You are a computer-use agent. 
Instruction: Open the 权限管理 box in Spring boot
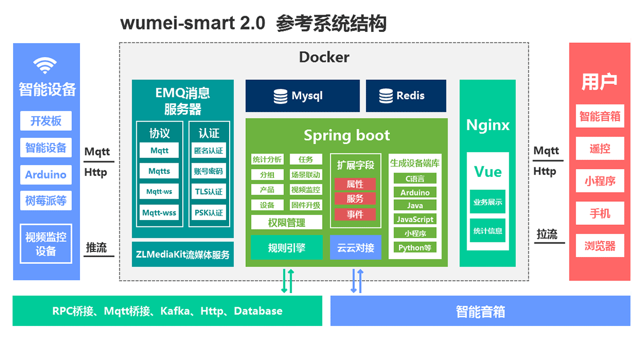287,223
